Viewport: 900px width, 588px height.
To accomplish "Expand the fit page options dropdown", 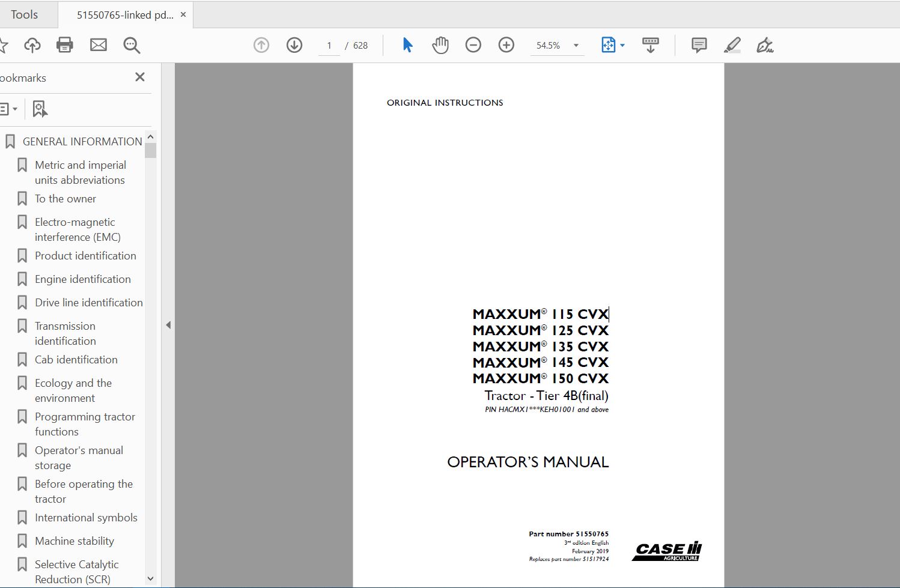I will [622, 46].
